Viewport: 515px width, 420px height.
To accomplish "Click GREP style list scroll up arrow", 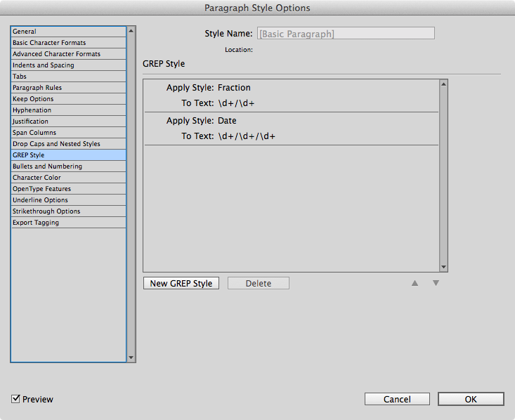I will pos(443,84).
